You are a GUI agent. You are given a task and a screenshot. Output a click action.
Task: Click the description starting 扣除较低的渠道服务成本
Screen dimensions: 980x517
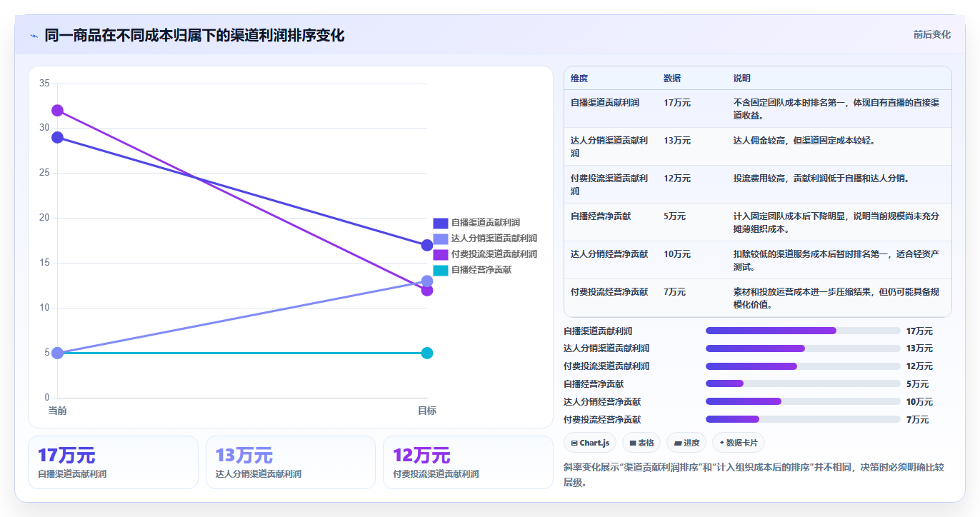[x=836, y=260]
